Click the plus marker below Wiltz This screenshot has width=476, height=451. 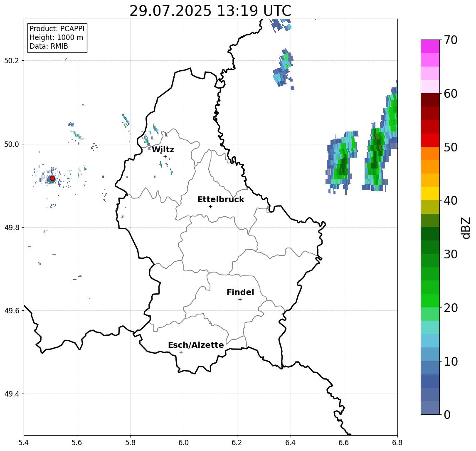pos(165,156)
